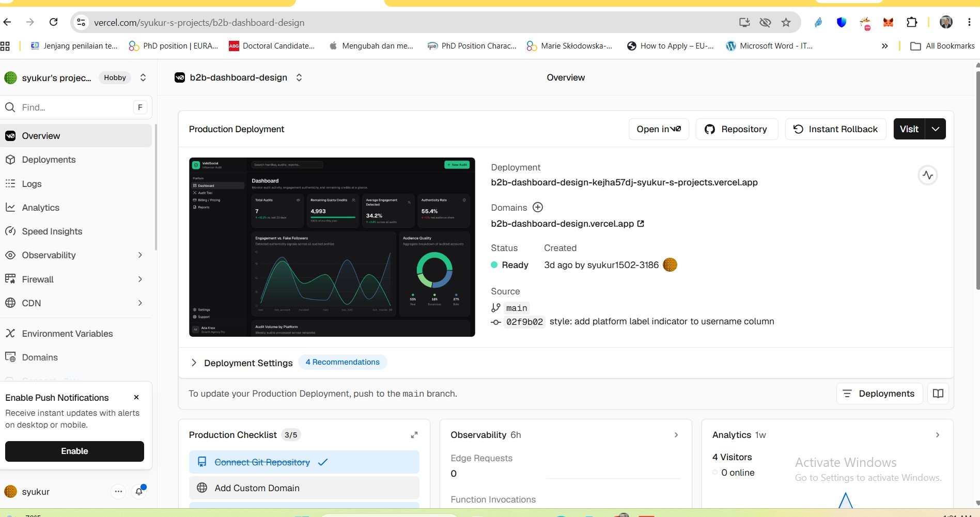Open the main branch source link
The width and height of the screenshot is (980, 517).
(x=516, y=308)
